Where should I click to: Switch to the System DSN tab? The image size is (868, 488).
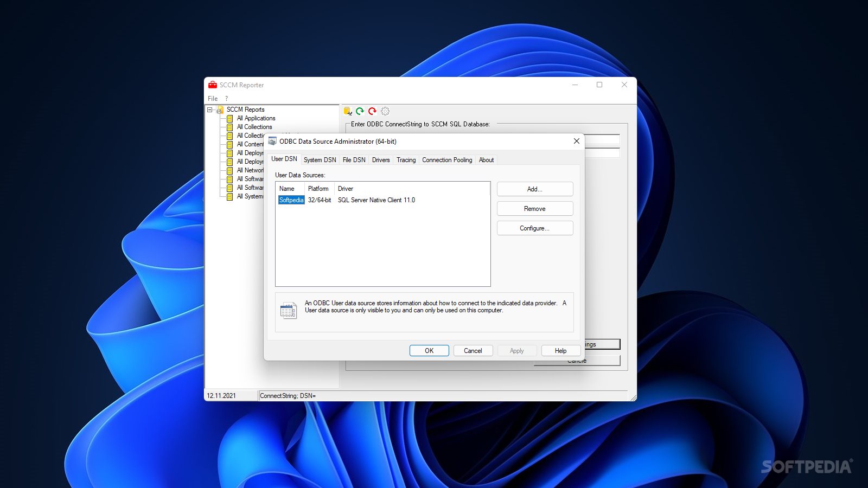320,160
